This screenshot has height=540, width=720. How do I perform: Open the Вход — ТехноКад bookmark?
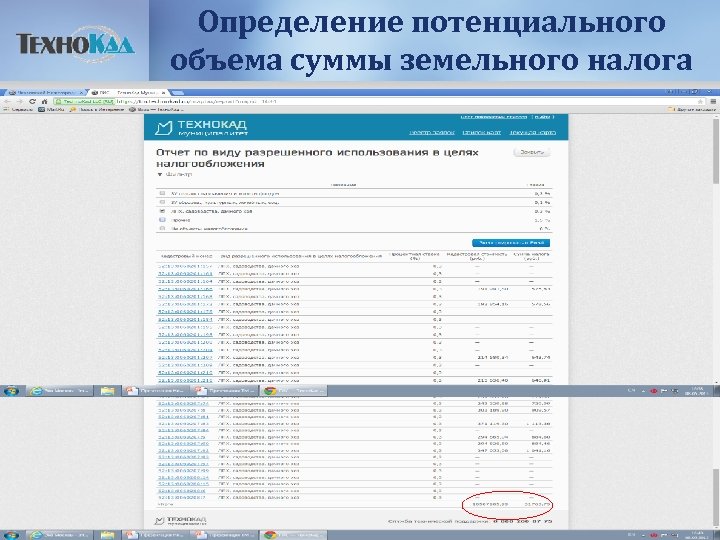click(156, 110)
